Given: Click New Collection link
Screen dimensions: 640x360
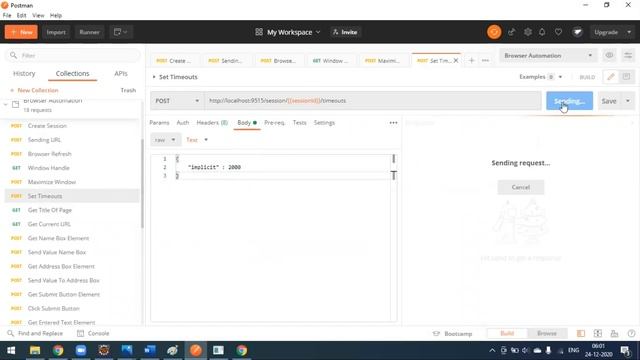Looking at the screenshot, I should pos(34,90).
